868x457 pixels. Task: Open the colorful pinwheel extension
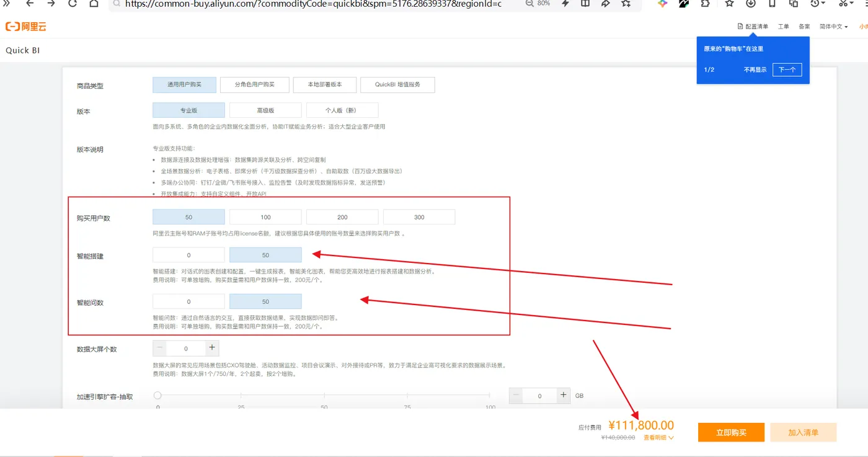pyautogui.click(x=663, y=3)
